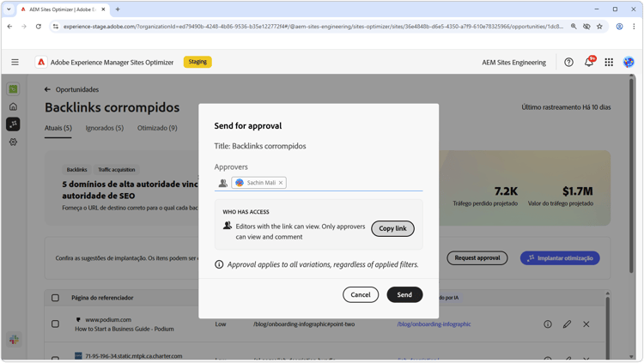Click the Low priority cell for podium.com

tap(221, 324)
